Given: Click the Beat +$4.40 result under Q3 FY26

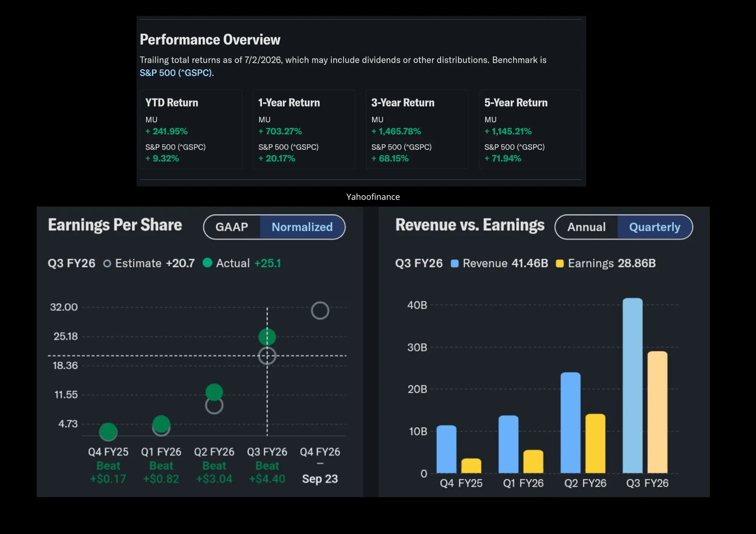Looking at the screenshot, I should click(x=267, y=472).
